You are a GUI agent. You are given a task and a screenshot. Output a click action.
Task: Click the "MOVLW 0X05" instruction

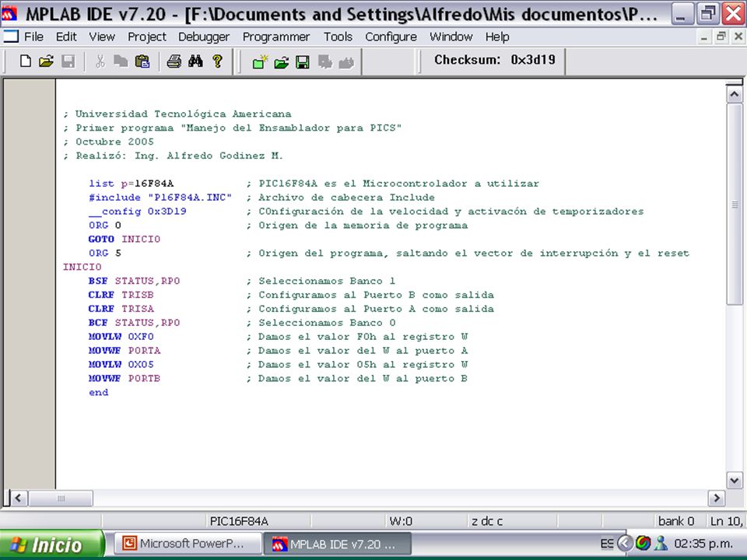pos(121,364)
